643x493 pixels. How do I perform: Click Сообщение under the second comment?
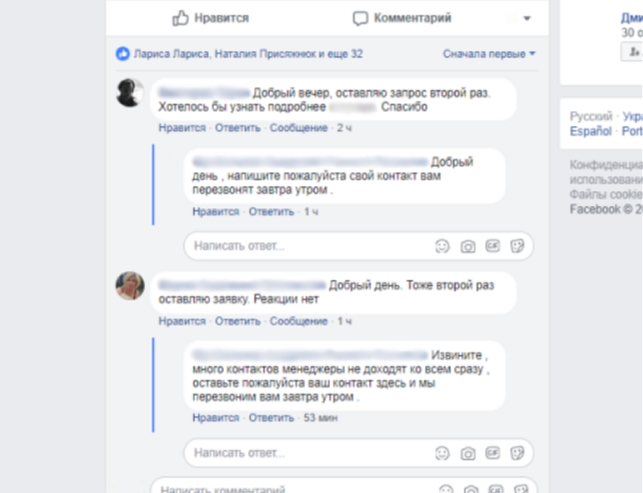(299, 321)
